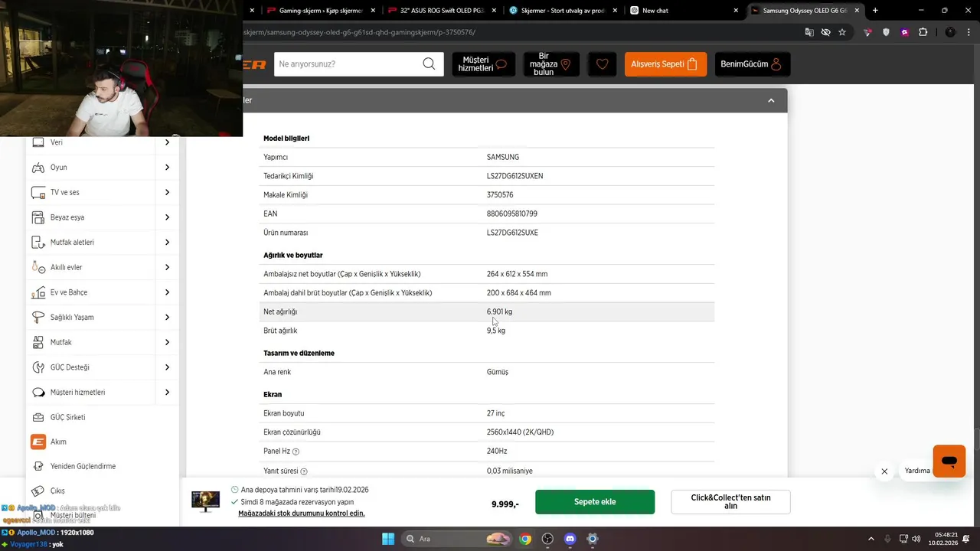Click the Windows taskbar Ara search box
The width and height of the screenshot is (980, 551).
(x=457, y=539)
